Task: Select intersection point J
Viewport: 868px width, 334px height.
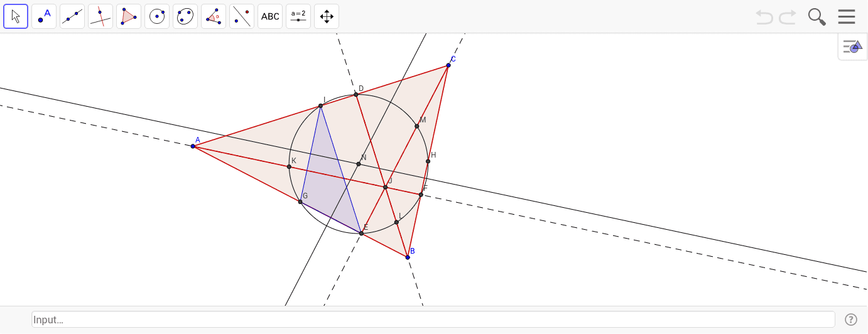Action: click(x=385, y=187)
